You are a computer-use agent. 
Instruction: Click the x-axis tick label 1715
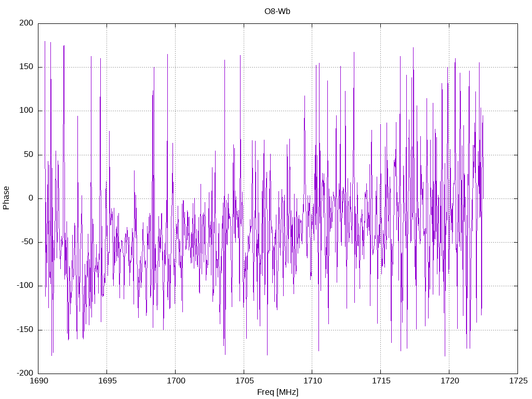381,381
